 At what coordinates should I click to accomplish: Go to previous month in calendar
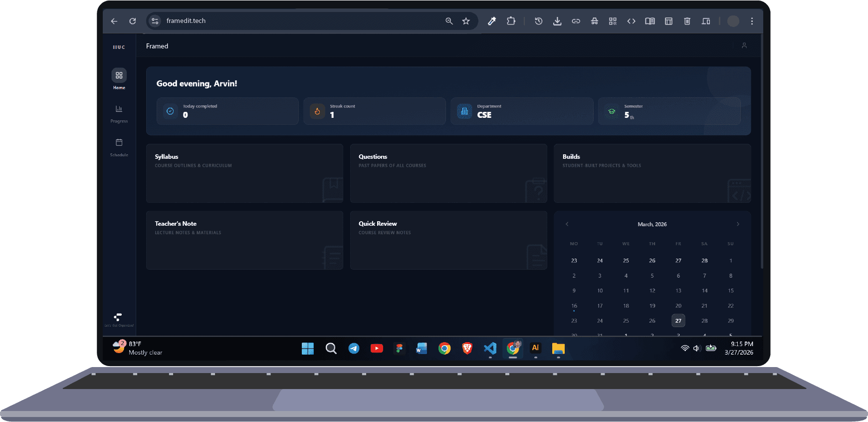(x=567, y=224)
